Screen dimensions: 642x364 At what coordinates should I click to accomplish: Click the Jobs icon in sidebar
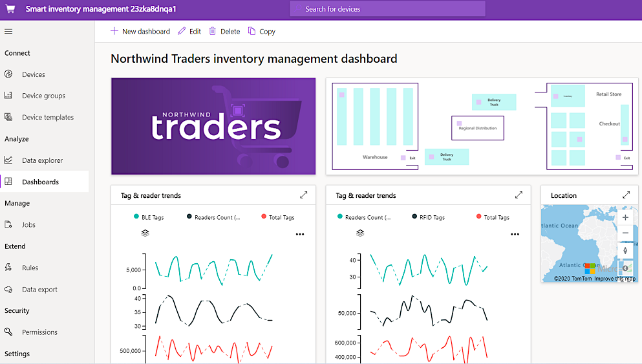pos(8,224)
